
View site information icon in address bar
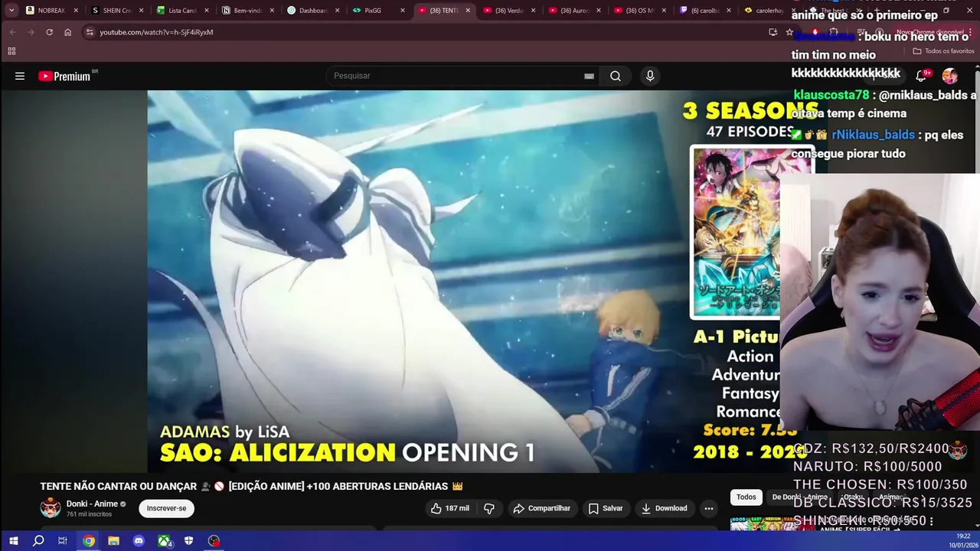(x=90, y=32)
